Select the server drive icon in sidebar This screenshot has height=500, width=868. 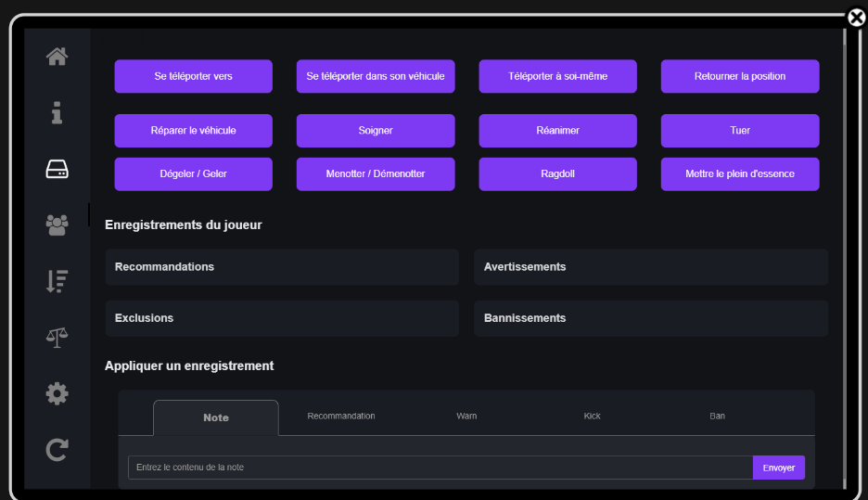[57, 169]
